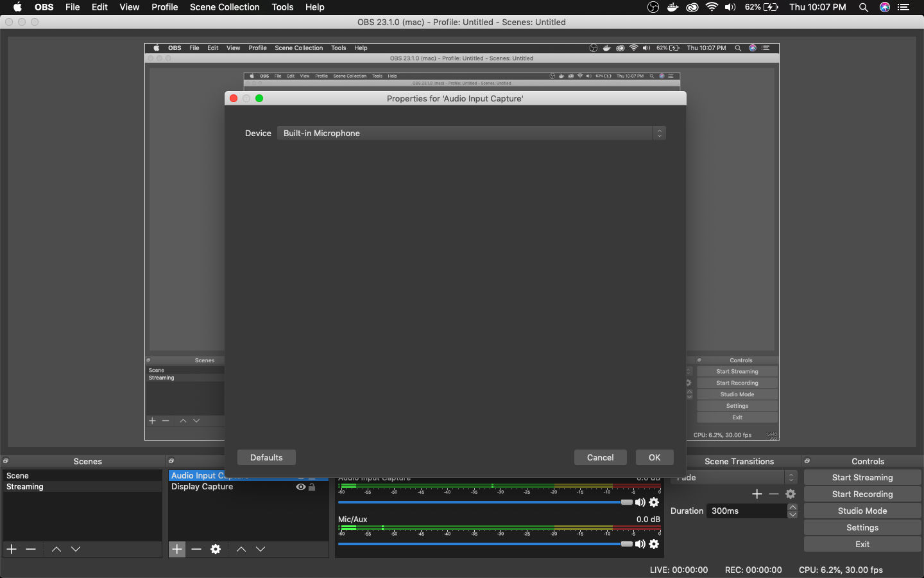
Task: Open the OBS application menu
Action: pos(44,7)
